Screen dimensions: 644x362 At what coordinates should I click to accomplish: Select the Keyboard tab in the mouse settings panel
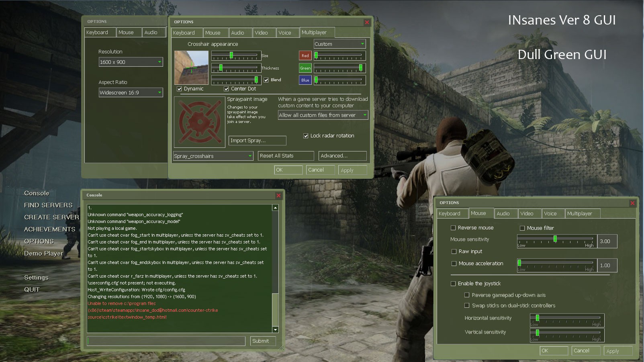pyautogui.click(x=452, y=213)
